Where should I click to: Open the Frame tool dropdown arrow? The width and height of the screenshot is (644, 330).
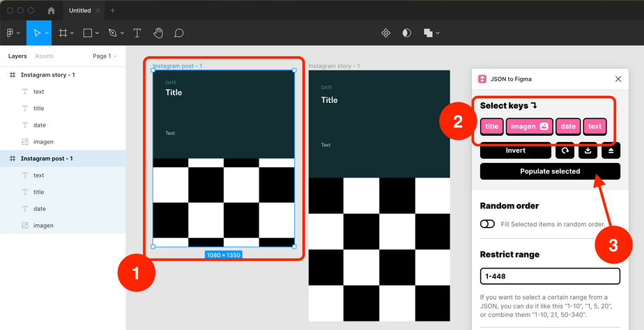point(72,33)
